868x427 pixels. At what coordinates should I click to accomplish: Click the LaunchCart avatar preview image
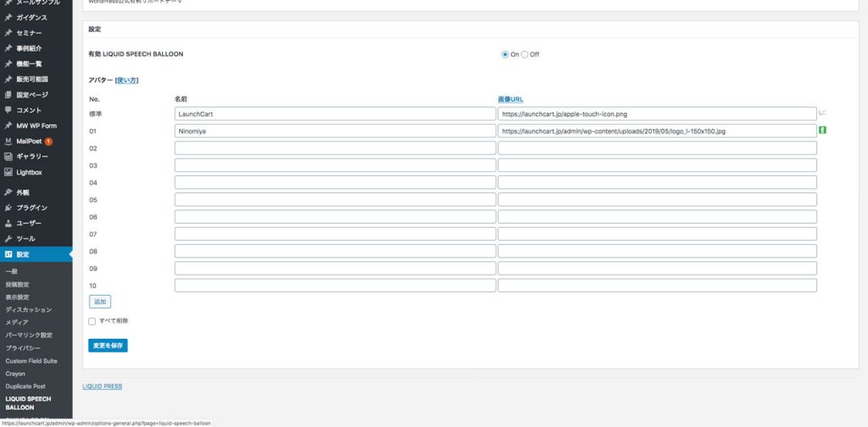pyautogui.click(x=822, y=113)
